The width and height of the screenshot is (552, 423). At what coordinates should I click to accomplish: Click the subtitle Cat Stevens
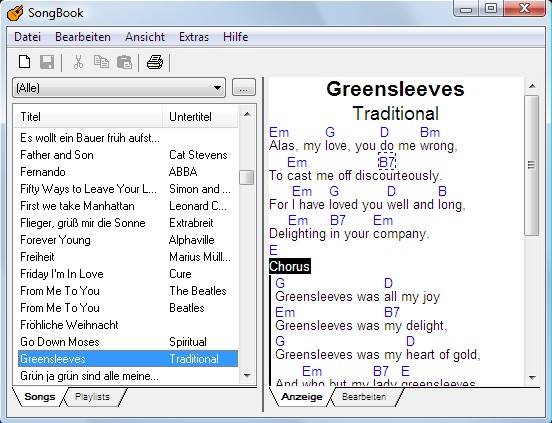pos(198,155)
